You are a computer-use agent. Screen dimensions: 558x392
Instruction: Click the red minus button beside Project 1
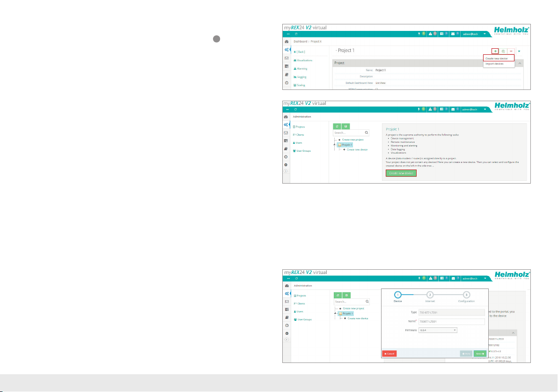point(511,51)
